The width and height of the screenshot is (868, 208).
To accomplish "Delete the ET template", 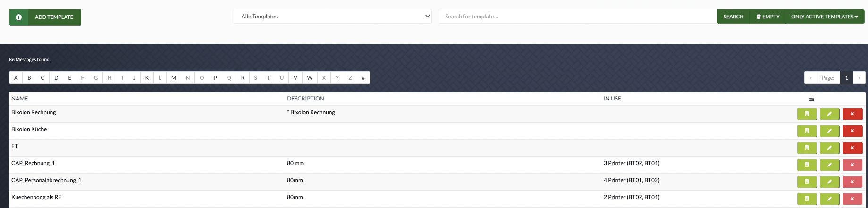I will 852,148.
